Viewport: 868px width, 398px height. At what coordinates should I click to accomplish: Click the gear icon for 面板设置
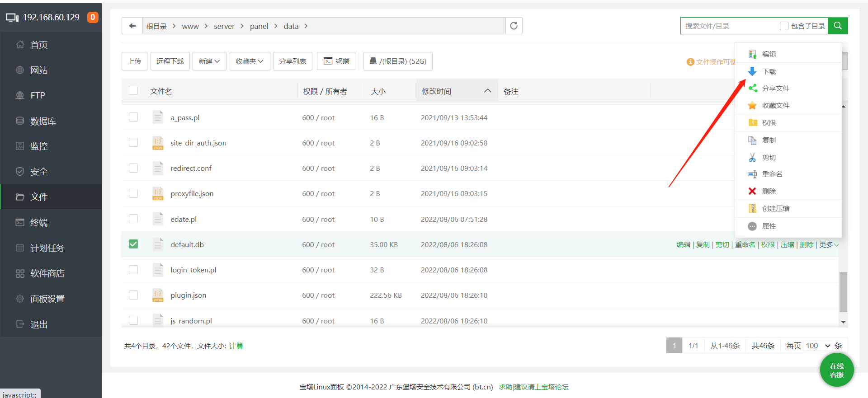(x=20, y=299)
